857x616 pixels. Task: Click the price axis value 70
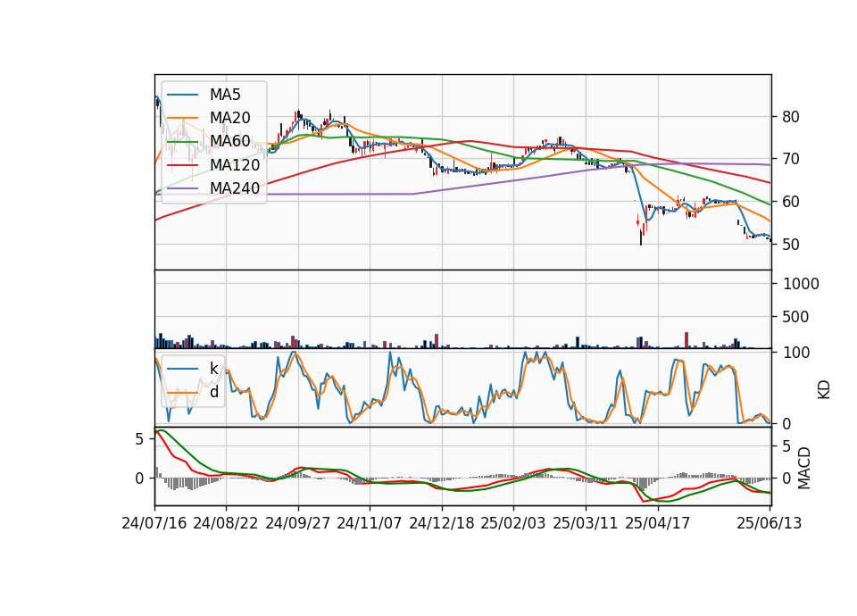(790, 159)
